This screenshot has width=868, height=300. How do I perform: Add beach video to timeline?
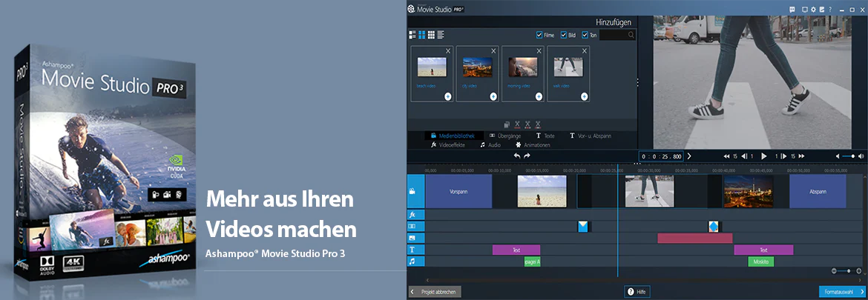[447, 96]
